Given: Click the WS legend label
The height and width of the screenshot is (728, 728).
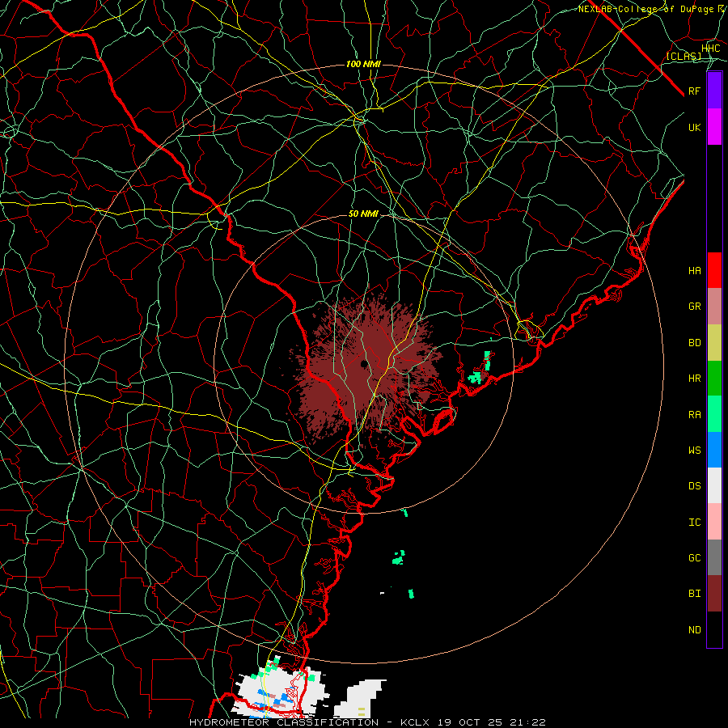Looking at the screenshot, I should [x=694, y=451].
